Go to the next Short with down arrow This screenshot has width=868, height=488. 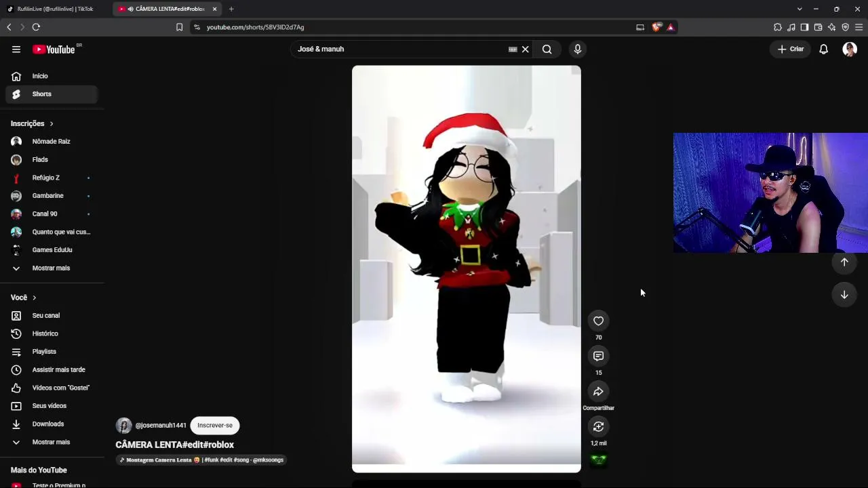point(844,295)
